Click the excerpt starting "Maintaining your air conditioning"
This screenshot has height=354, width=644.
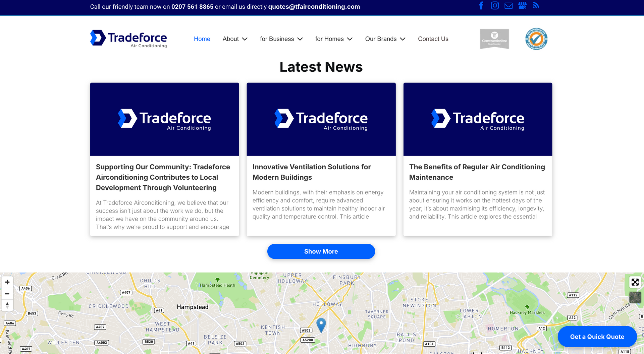(x=477, y=204)
